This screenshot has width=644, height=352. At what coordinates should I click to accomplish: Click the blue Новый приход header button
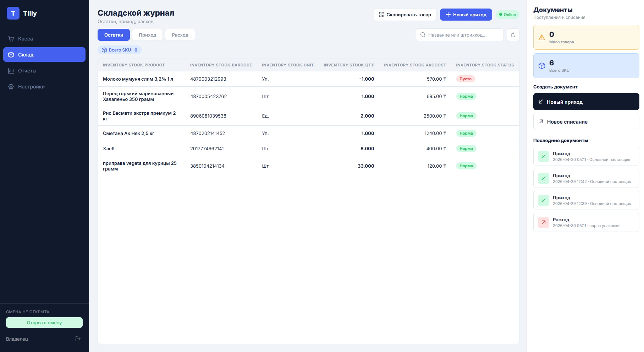point(466,15)
